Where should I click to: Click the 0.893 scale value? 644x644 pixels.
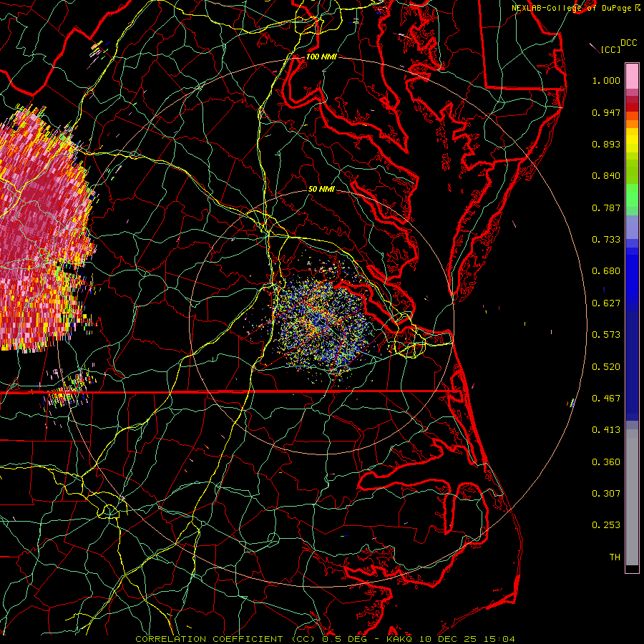tap(606, 144)
